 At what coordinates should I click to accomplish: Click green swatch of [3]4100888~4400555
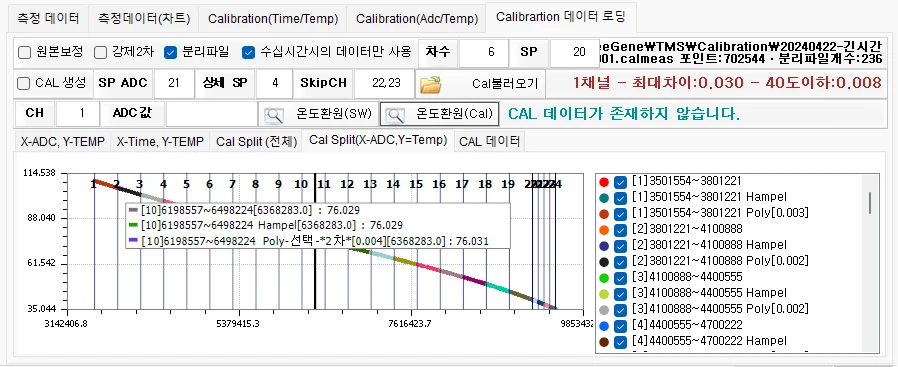point(603,278)
